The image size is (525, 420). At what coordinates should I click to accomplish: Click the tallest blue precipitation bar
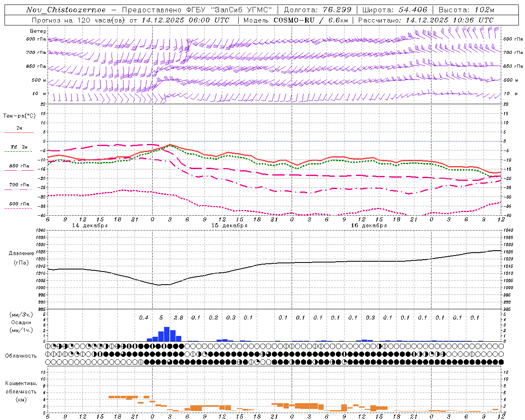(x=167, y=334)
